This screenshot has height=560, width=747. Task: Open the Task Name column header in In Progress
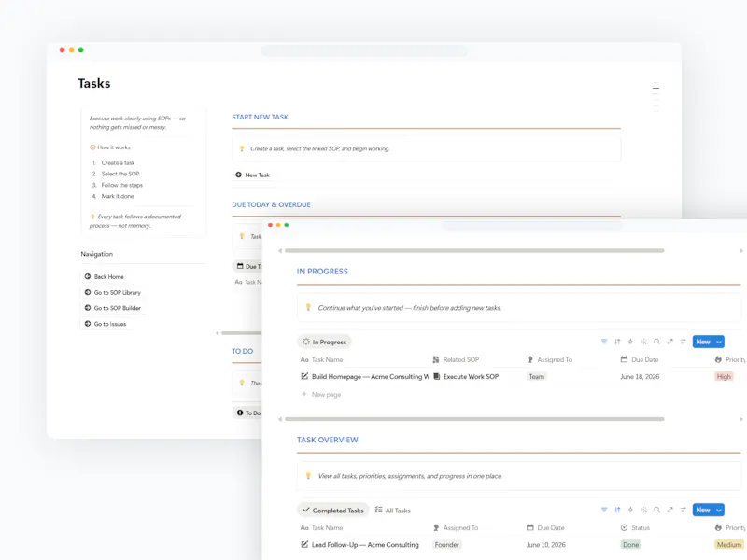click(321, 359)
